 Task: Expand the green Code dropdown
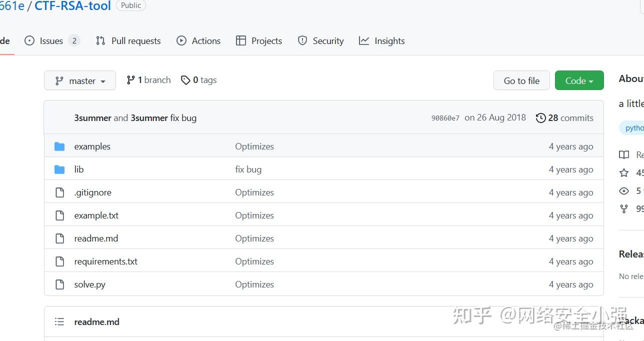[578, 80]
